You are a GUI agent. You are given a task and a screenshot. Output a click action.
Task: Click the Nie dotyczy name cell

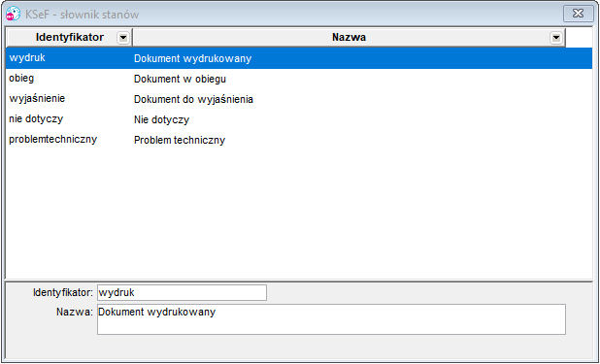[x=161, y=119]
